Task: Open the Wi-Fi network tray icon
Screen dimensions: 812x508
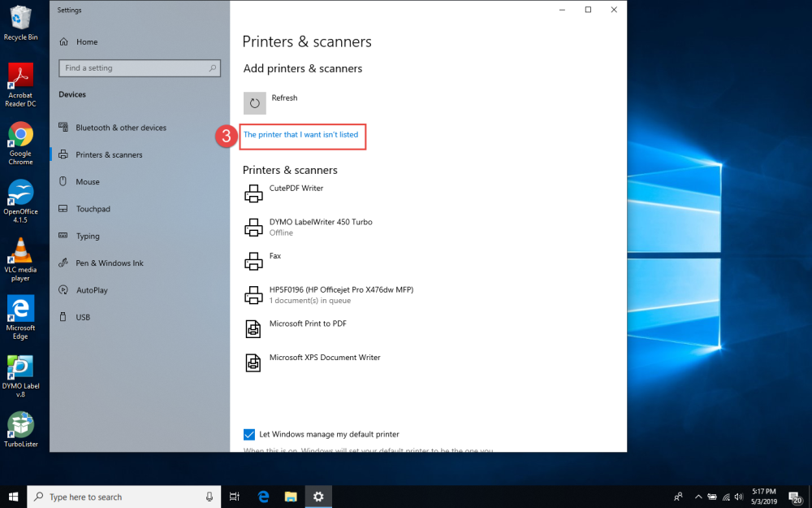Action: (726, 497)
